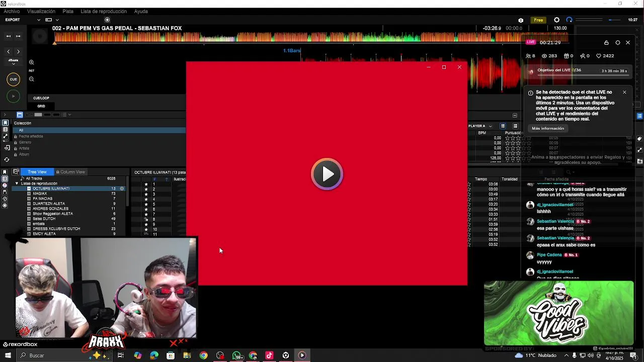Click the blue browser panel toggle icon
This screenshot has width=644, height=362.
click(x=20, y=115)
